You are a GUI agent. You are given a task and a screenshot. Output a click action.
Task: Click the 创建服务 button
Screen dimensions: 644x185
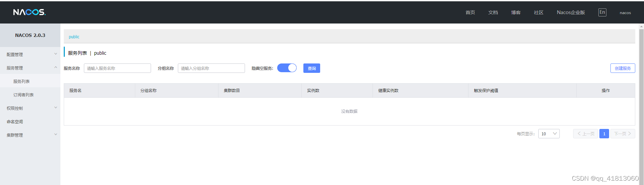point(623,68)
